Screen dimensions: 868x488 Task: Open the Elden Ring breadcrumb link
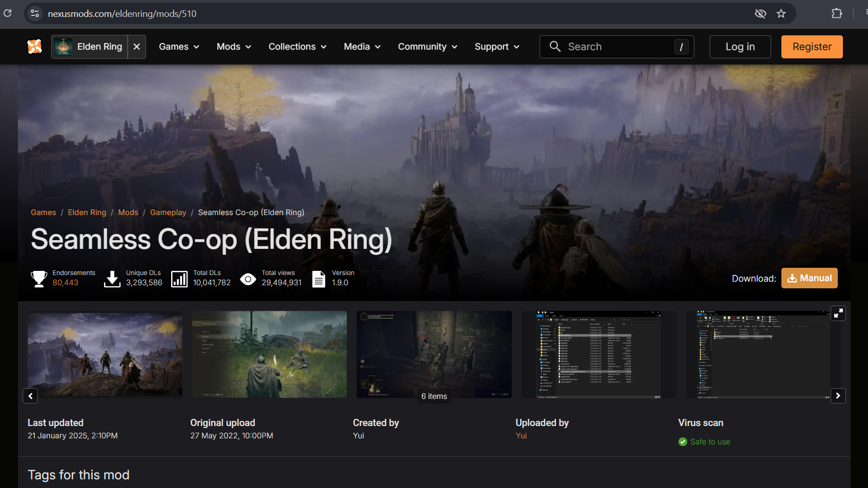point(87,213)
